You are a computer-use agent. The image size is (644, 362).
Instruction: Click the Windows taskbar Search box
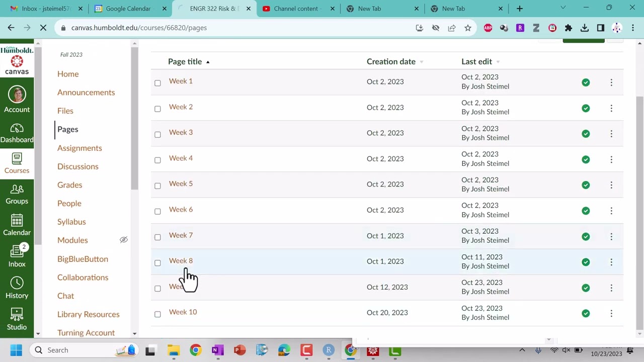[84, 350]
